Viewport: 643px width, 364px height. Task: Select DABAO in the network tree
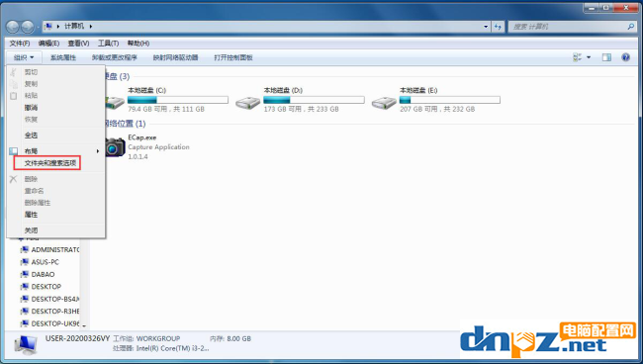point(44,274)
